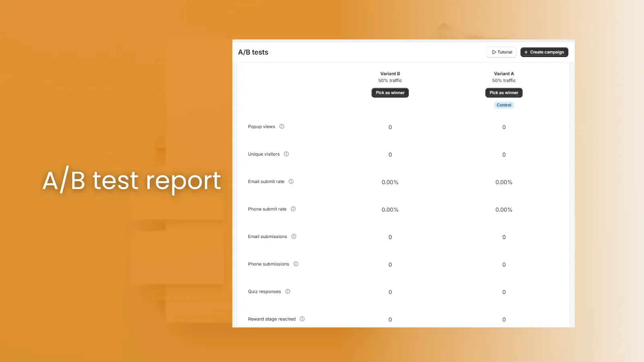Pick Variant B as winner
644x362 pixels.
(x=390, y=93)
